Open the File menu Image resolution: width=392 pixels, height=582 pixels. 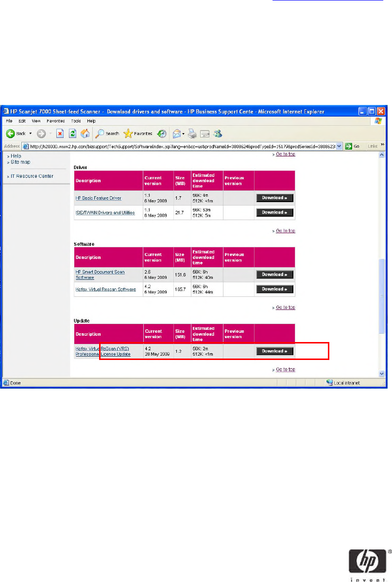coord(9,121)
